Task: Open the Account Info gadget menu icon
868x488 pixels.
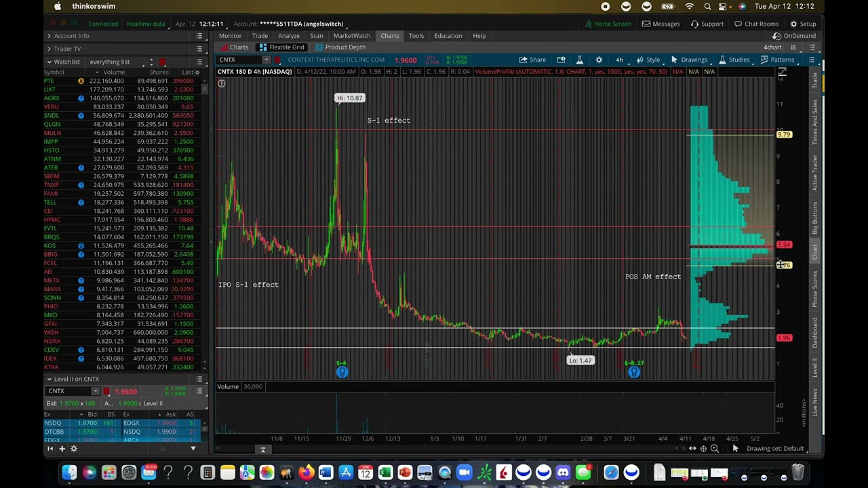Action: point(199,36)
